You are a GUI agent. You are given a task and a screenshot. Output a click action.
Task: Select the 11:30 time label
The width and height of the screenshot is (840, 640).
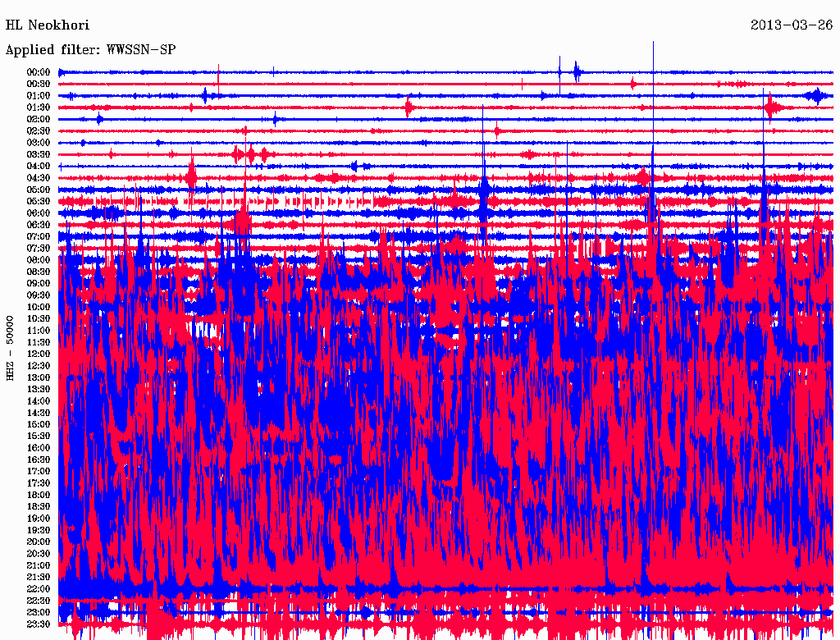pyautogui.click(x=39, y=342)
